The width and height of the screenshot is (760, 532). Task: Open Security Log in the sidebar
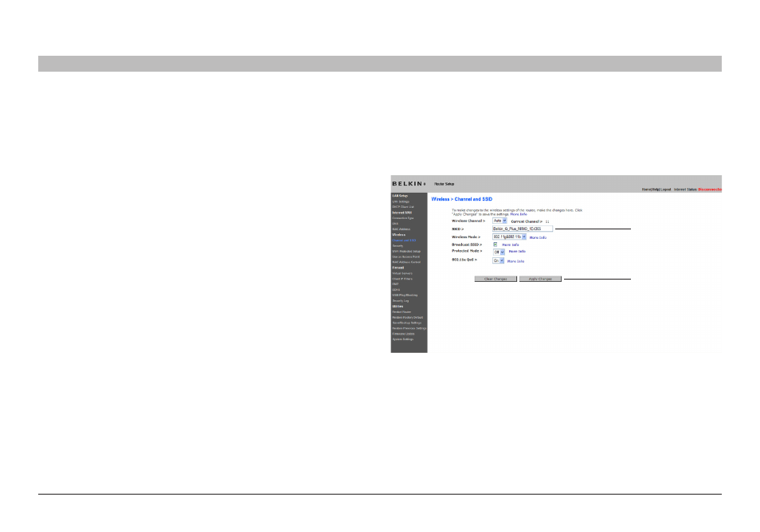coord(401,301)
